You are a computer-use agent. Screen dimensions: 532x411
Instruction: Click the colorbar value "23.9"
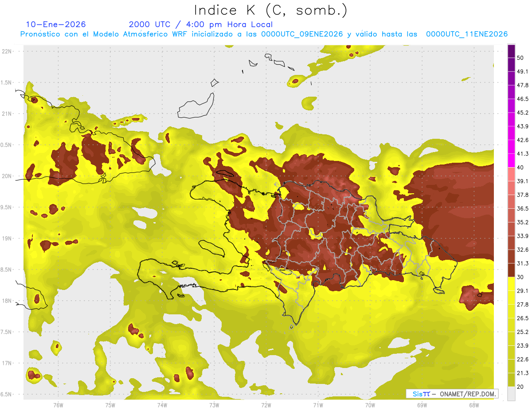(523, 345)
